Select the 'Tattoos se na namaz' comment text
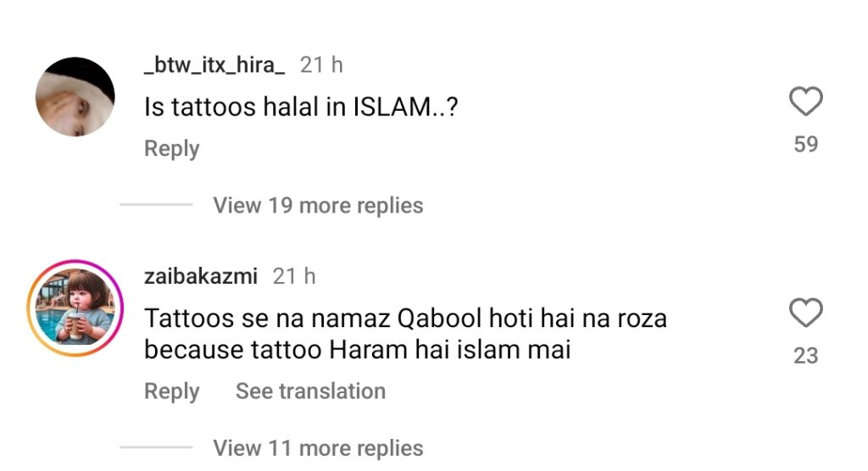 [406, 334]
